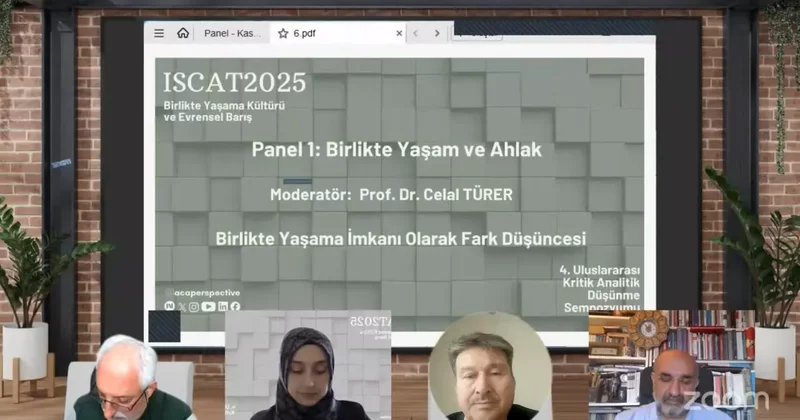Select the video tile with bookshelf background
Viewport: 800px width, 420px height.
[x=671, y=366]
